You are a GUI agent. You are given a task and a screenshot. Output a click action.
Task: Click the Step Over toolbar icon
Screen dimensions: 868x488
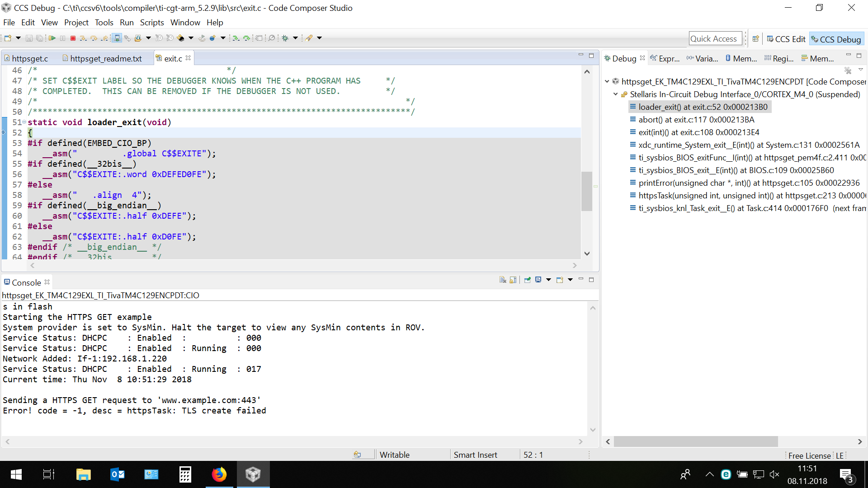point(94,38)
